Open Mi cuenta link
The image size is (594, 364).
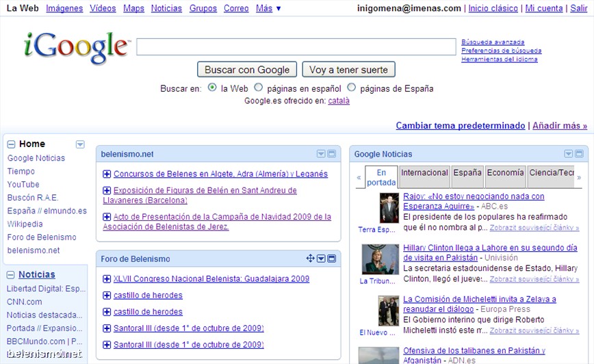click(544, 8)
